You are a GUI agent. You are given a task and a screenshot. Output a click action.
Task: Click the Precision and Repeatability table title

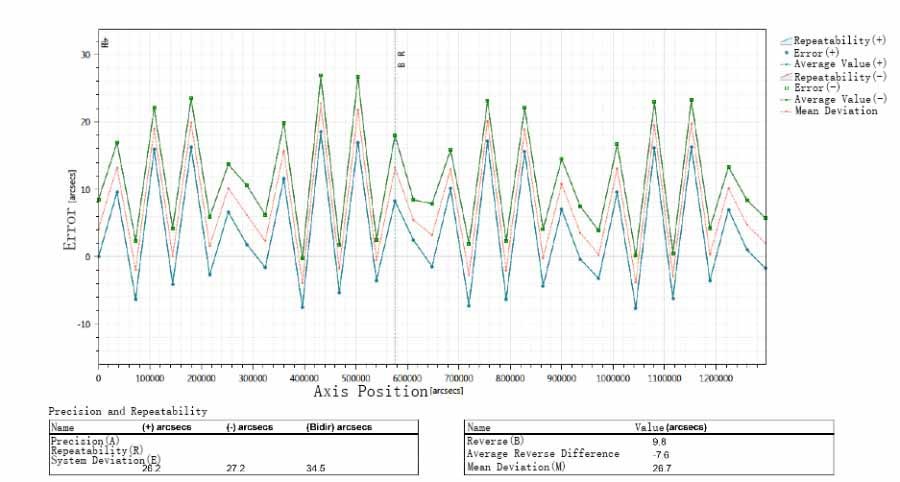point(127,411)
